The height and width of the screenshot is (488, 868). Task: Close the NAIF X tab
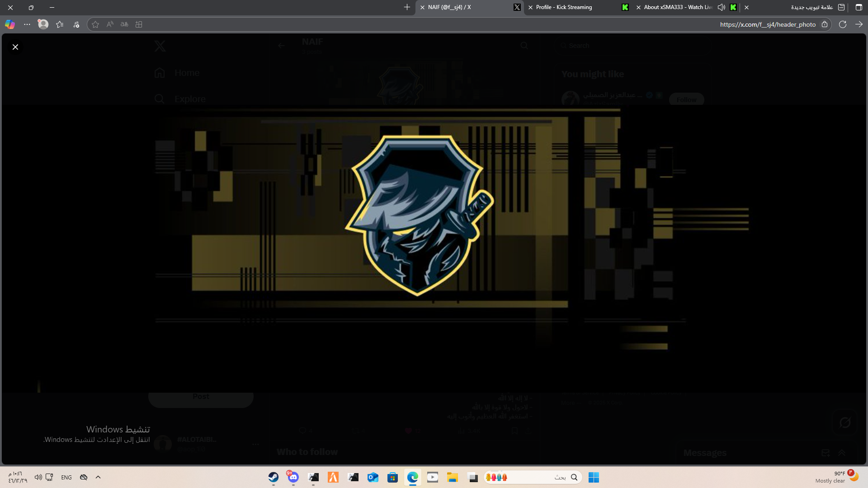tap(422, 7)
